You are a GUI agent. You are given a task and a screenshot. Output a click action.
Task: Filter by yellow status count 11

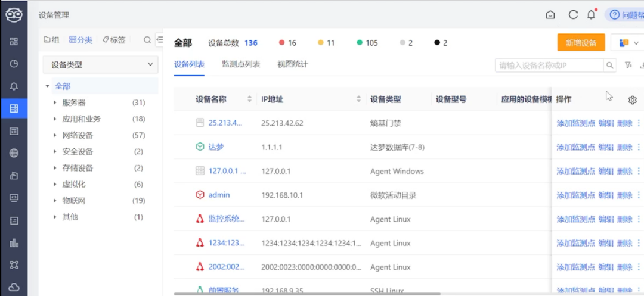tap(327, 43)
